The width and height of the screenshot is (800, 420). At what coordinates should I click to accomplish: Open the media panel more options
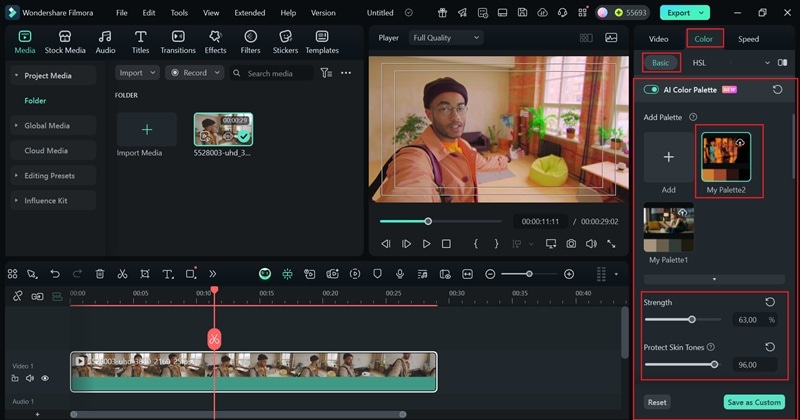pos(346,73)
